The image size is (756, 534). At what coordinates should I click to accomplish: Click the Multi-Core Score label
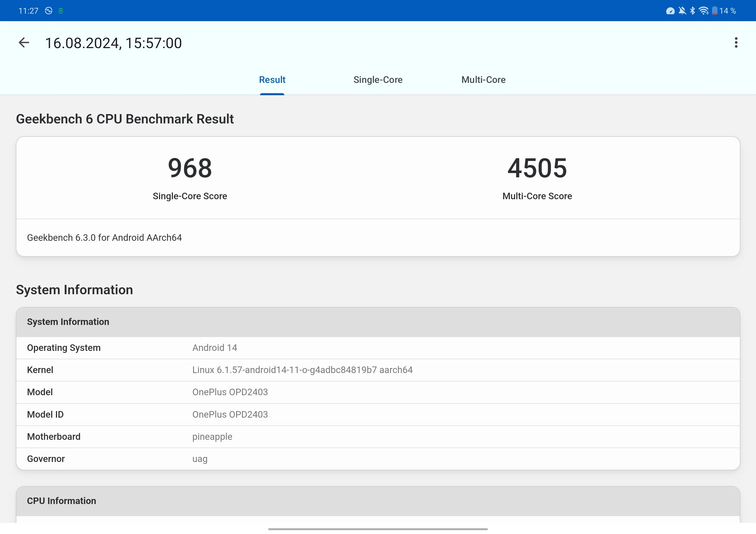[537, 196]
